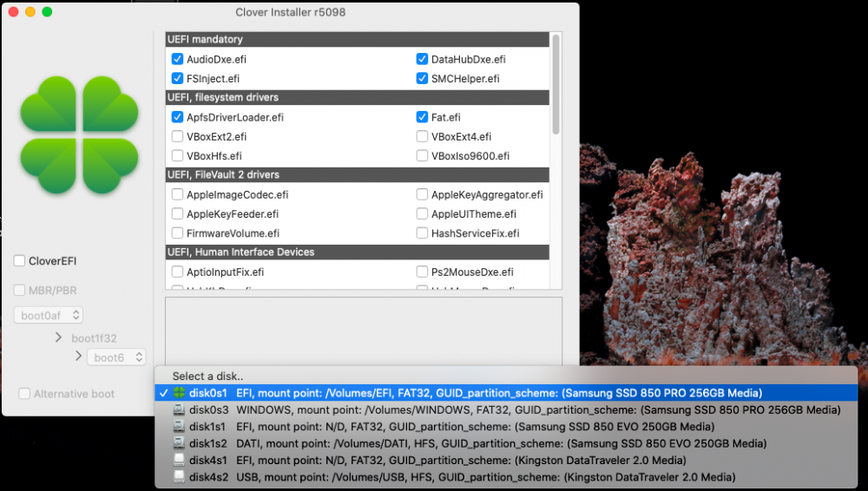This screenshot has height=491, width=868.
Task: Check AptioInputFix.efi checkbox
Action: pyautogui.click(x=177, y=272)
